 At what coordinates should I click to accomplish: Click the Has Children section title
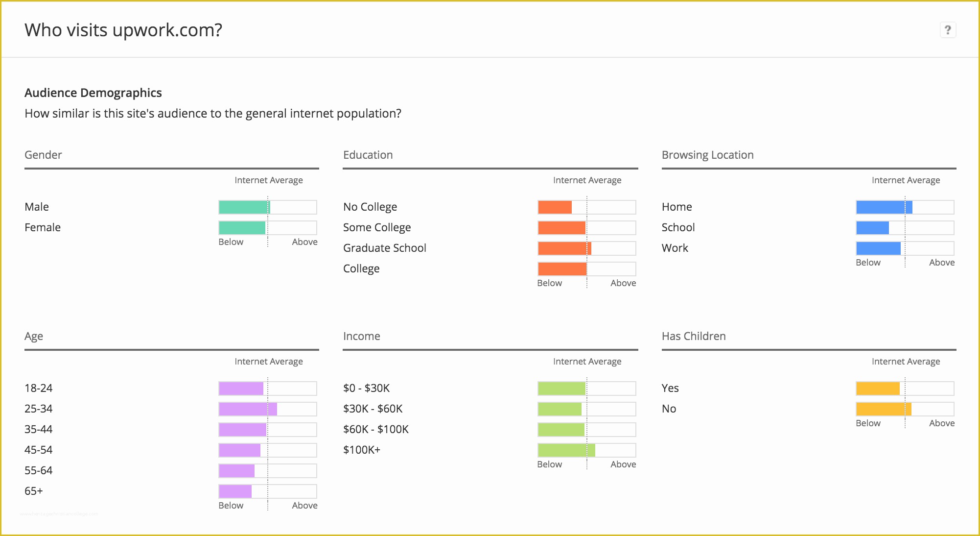tap(694, 336)
